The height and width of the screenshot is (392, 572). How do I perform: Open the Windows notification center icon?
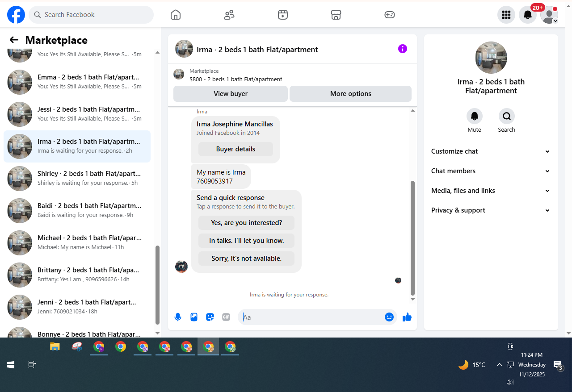pos(558,366)
